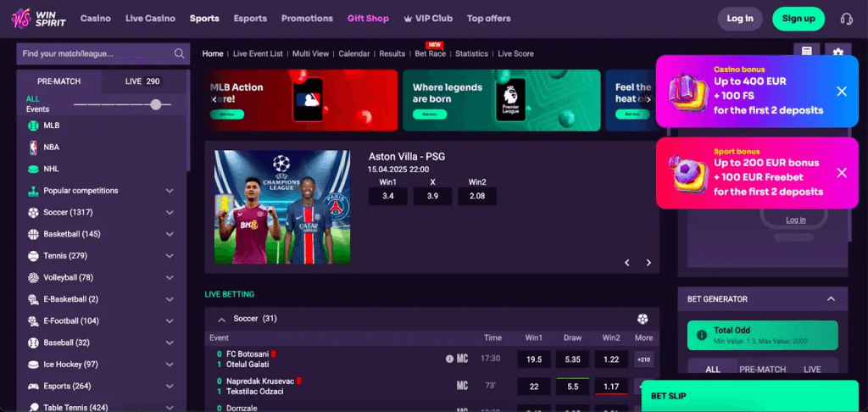
Task: Bet on Win1 odds 3.4 Aston Villa
Action: pos(388,196)
